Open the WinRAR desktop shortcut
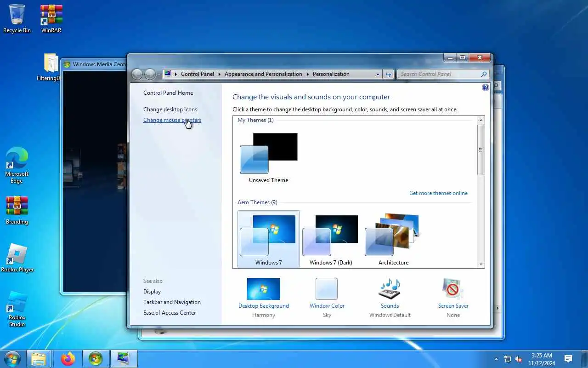 pyautogui.click(x=51, y=18)
